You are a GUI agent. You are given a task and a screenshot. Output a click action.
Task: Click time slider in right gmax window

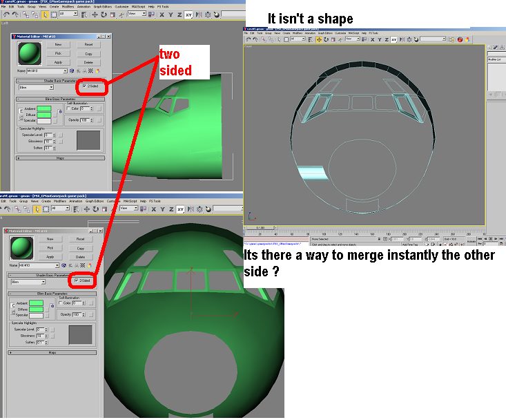(260, 228)
